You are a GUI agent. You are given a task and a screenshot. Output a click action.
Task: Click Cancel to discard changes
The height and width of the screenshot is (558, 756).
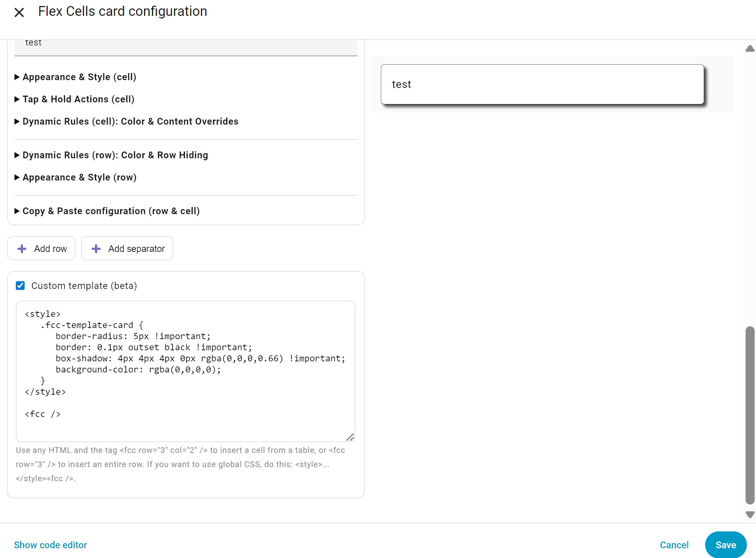point(674,545)
